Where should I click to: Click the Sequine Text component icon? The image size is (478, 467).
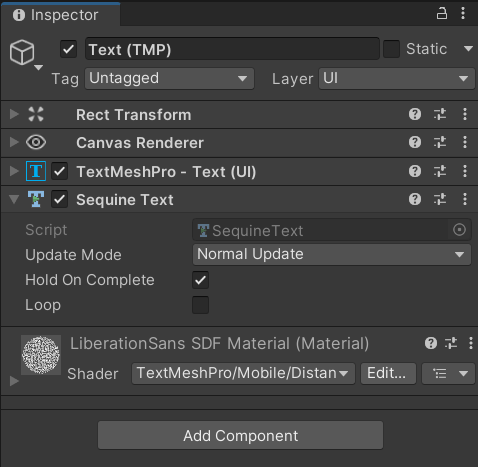coord(36,199)
